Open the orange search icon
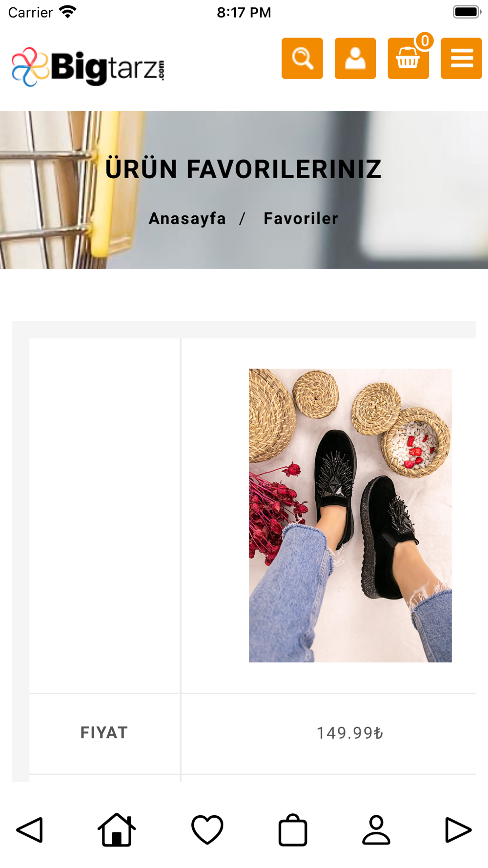The image size is (488, 868). click(302, 58)
